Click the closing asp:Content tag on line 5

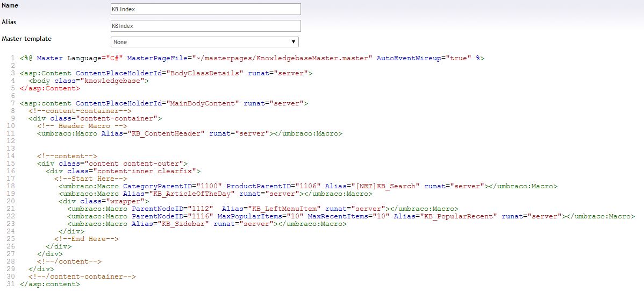(49, 88)
